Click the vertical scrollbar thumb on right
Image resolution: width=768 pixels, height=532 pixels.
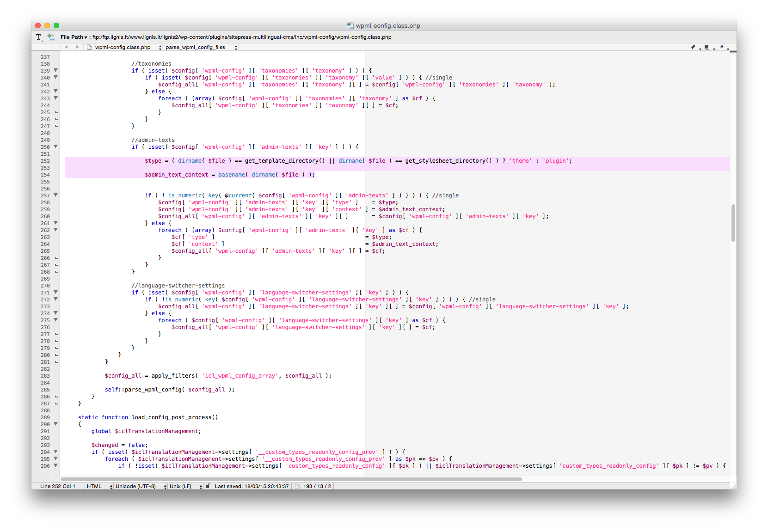(x=733, y=223)
